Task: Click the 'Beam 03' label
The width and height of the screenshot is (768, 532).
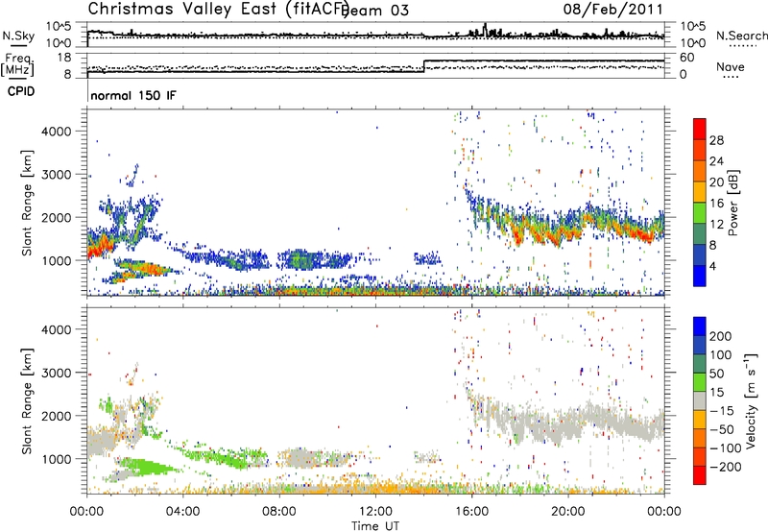Action: click(x=376, y=10)
